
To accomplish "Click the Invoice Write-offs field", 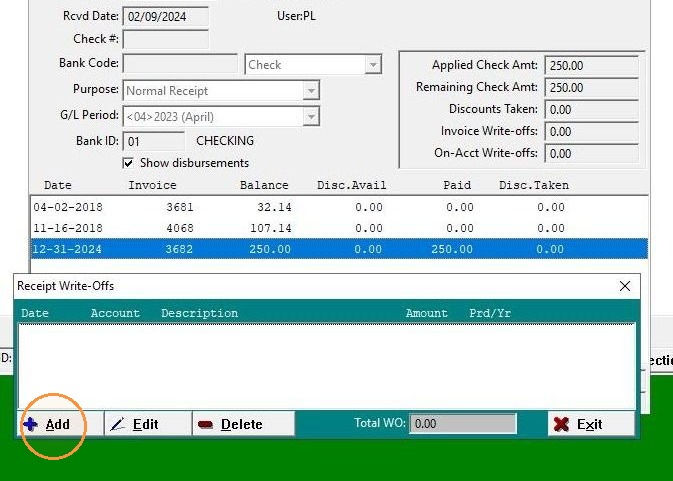I will click(x=591, y=131).
